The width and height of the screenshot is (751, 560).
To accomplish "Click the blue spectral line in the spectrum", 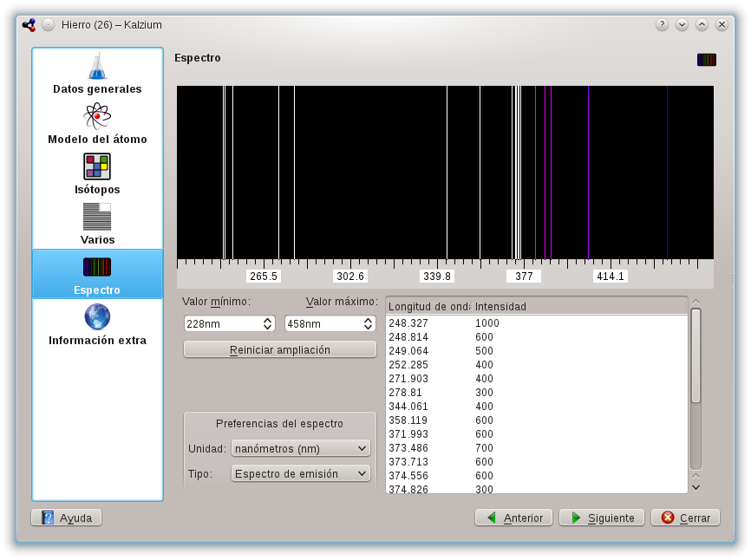I will click(x=667, y=173).
